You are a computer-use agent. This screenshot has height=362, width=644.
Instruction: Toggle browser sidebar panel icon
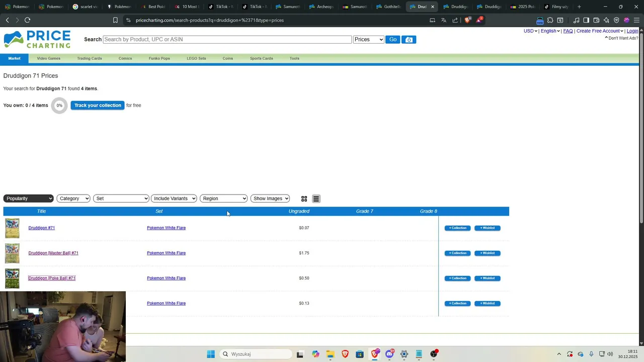[586, 20]
